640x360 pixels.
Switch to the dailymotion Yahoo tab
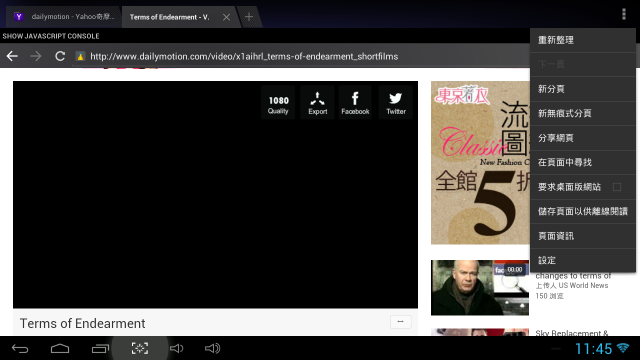[64, 17]
